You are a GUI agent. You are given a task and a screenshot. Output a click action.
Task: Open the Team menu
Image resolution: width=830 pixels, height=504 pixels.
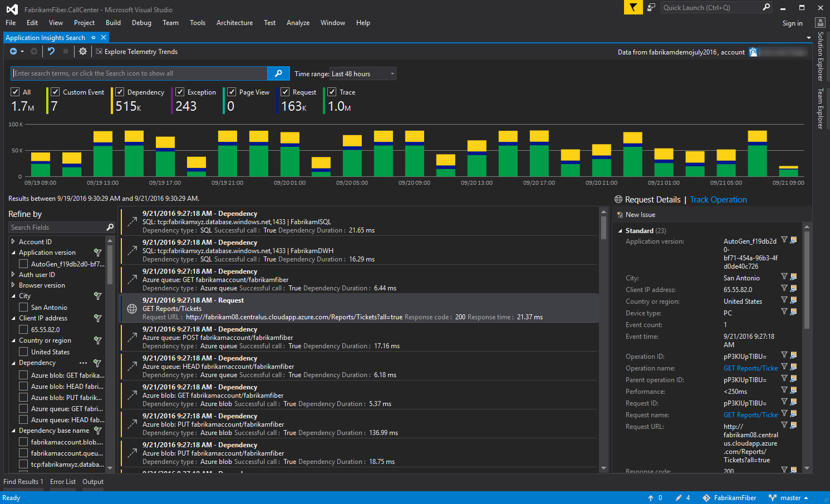[170, 23]
